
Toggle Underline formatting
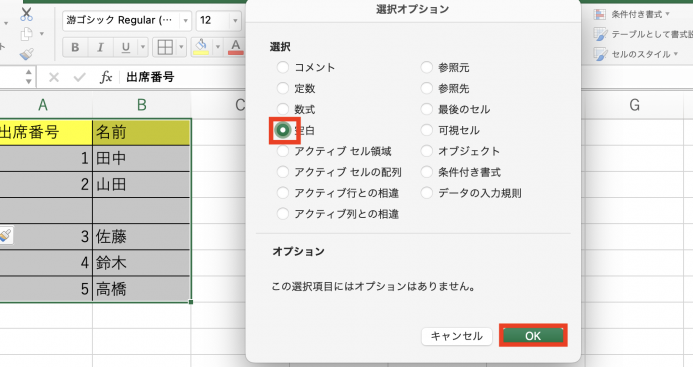pyautogui.click(x=126, y=47)
